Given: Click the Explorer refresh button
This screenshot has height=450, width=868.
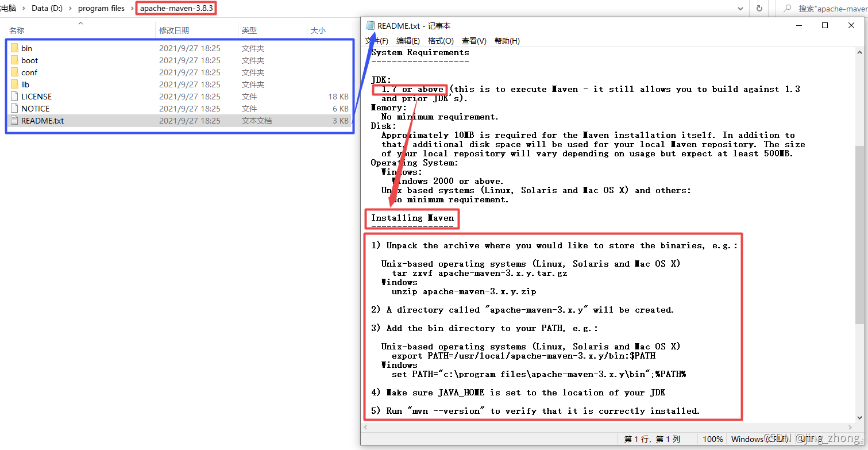Looking at the screenshot, I should coord(759,9).
